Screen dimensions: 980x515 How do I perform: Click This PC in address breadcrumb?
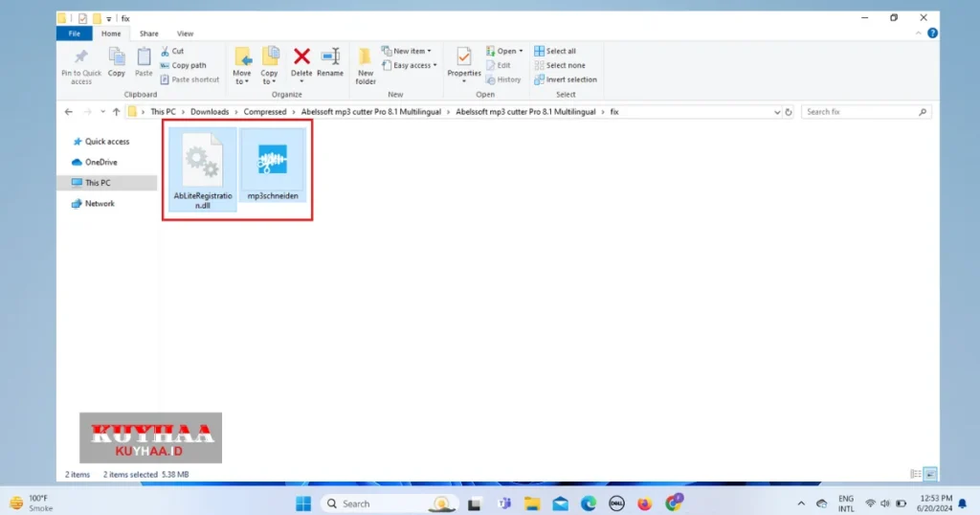pos(163,112)
